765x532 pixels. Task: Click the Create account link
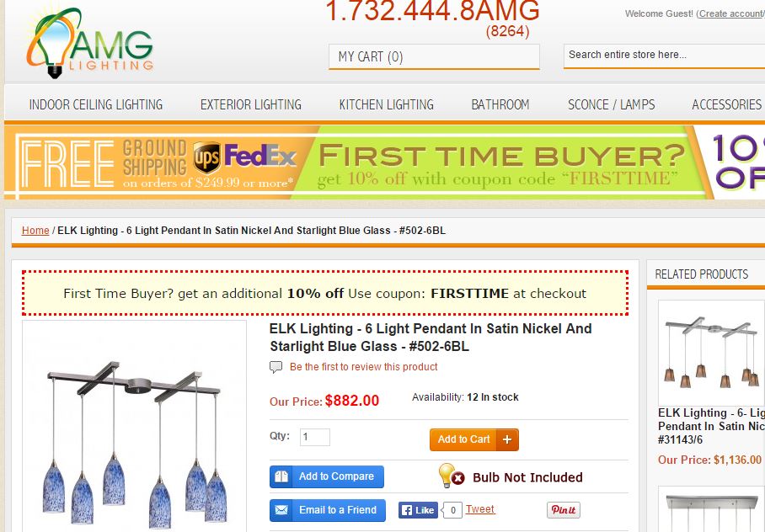(731, 13)
